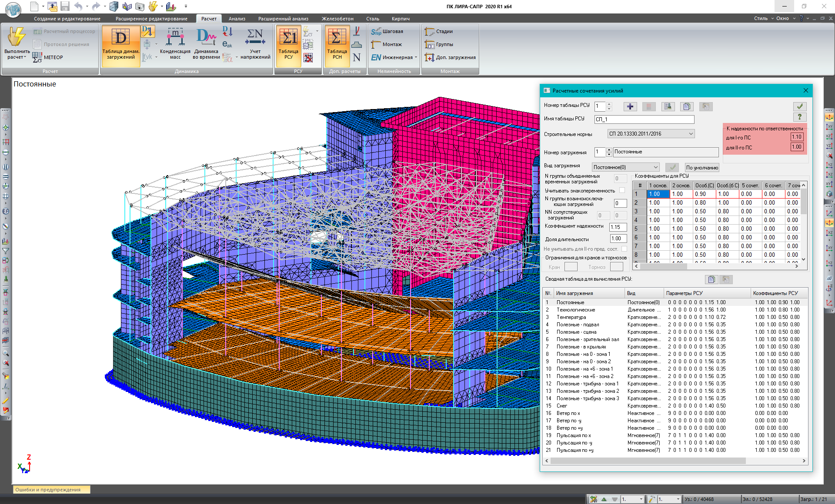Select Снег row in summary table
This screenshot has height=504, width=835.
562,406
